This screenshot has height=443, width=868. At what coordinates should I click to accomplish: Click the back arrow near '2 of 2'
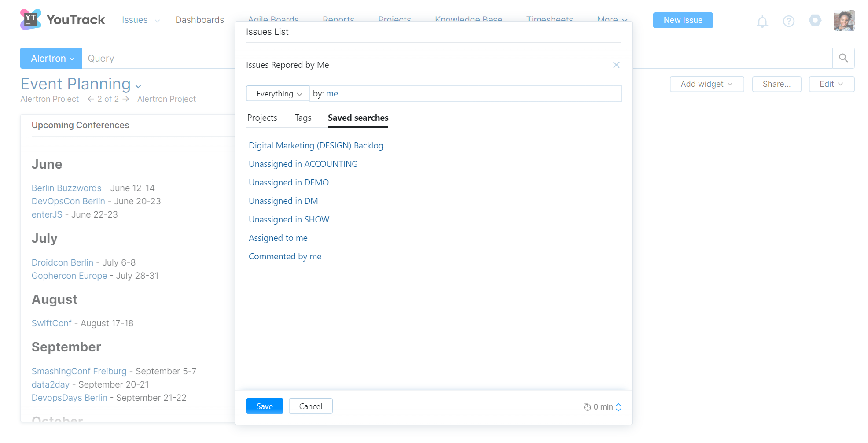click(90, 99)
